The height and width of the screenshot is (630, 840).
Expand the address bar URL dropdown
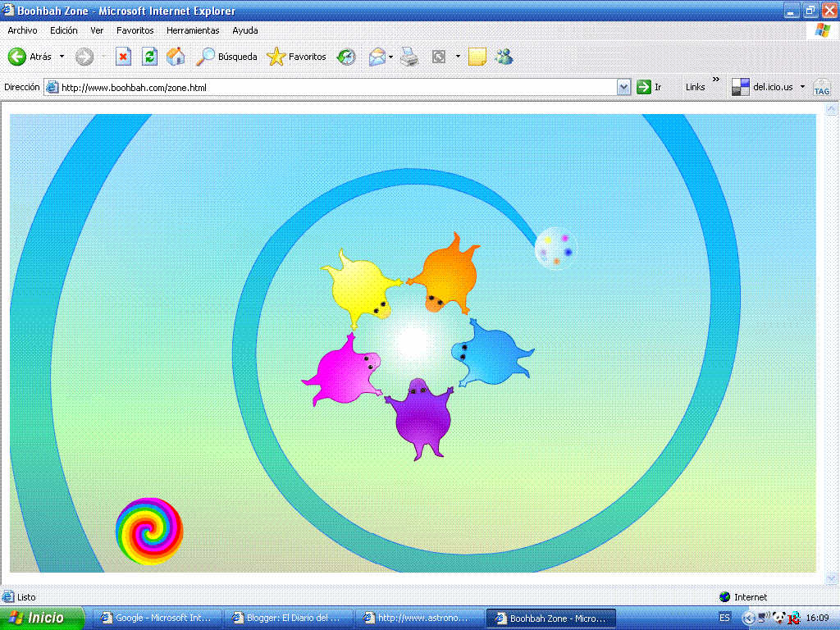(623, 87)
